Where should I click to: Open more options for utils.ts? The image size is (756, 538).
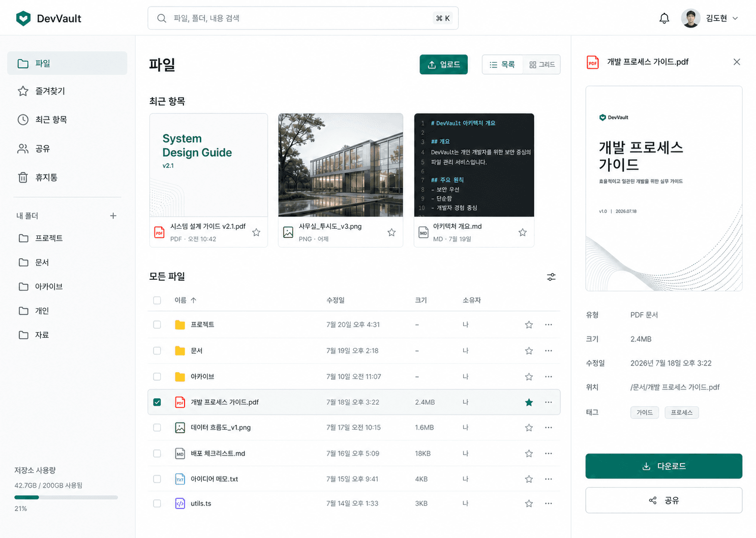click(x=549, y=503)
